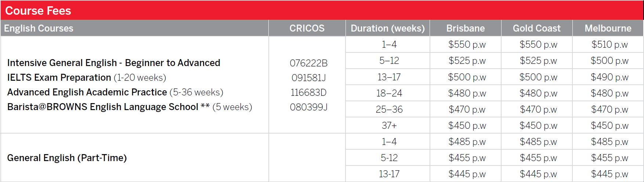Image resolution: width=644 pixels, height=182 pixels.
Task: Click Intensive General English course name
Action: (113, 63)
